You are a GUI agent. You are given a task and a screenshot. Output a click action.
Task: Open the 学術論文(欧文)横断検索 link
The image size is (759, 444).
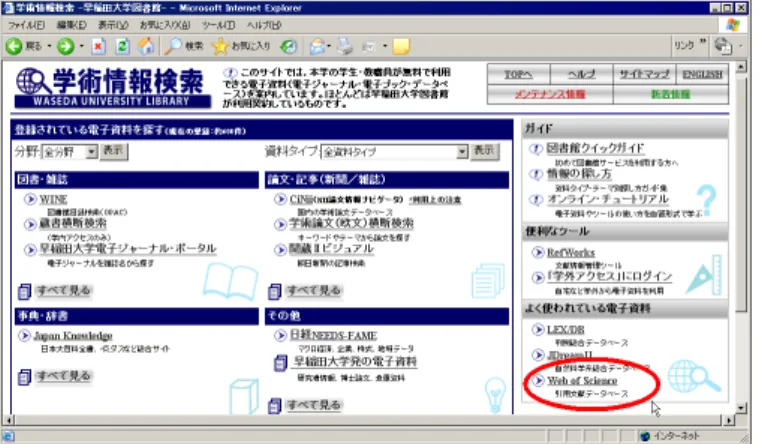click(351, 223)
